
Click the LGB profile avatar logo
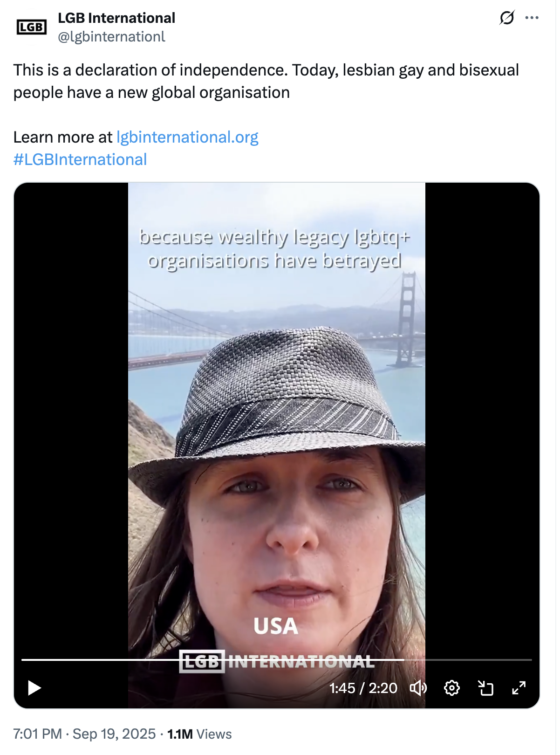[31, 27]
